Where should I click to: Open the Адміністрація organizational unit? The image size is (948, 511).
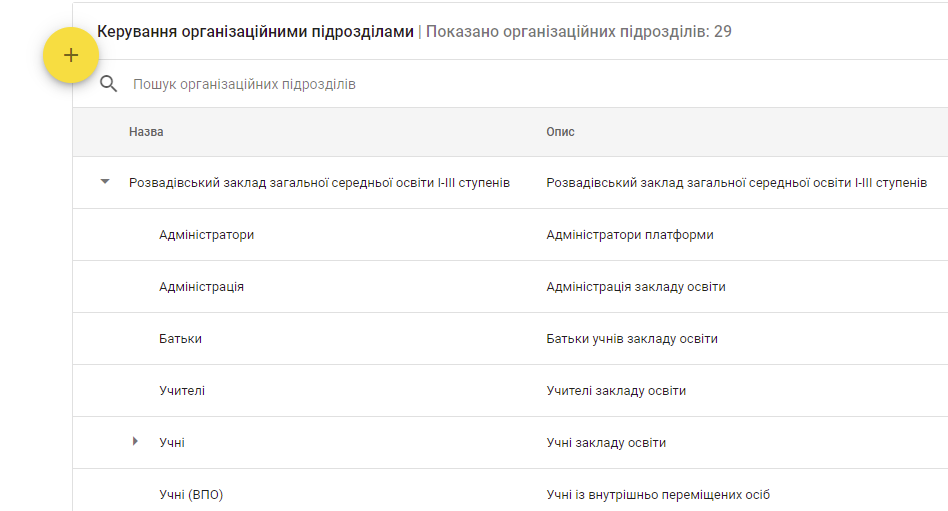(201, 287)
